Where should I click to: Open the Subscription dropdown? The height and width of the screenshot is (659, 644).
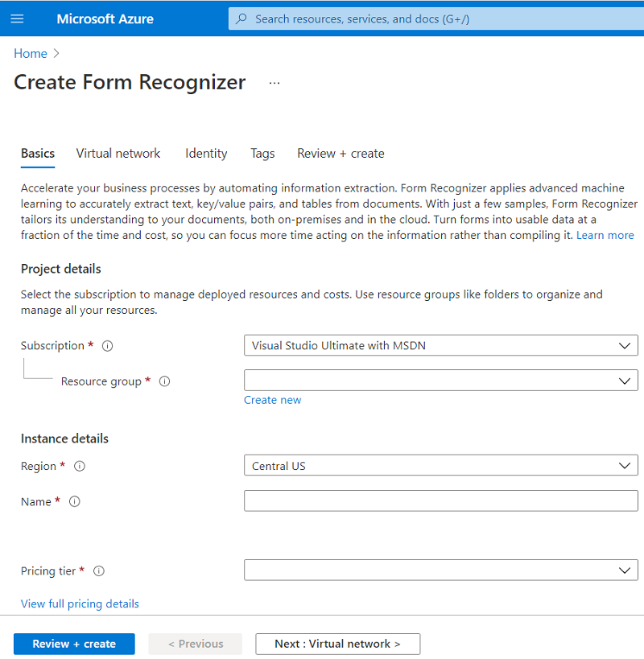[440, 345]
